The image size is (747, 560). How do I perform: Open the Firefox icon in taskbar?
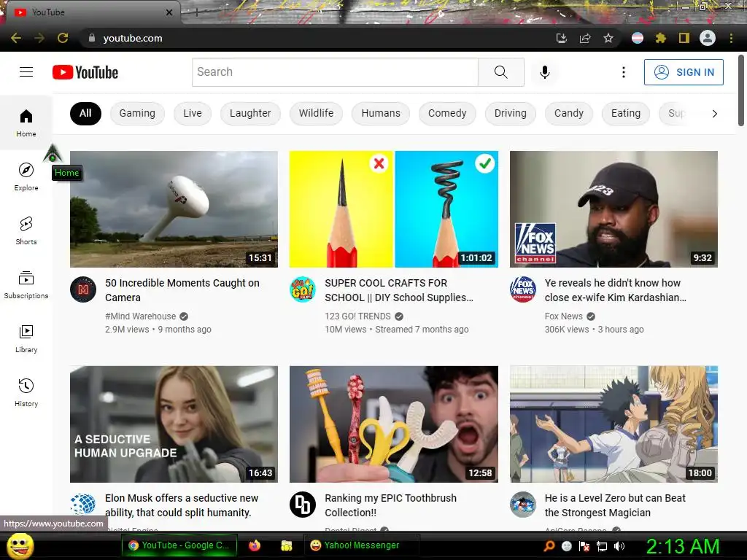(255, 545)
